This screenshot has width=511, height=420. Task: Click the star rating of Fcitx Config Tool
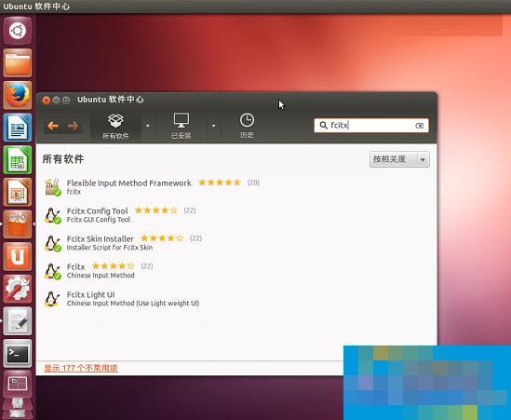156,210
